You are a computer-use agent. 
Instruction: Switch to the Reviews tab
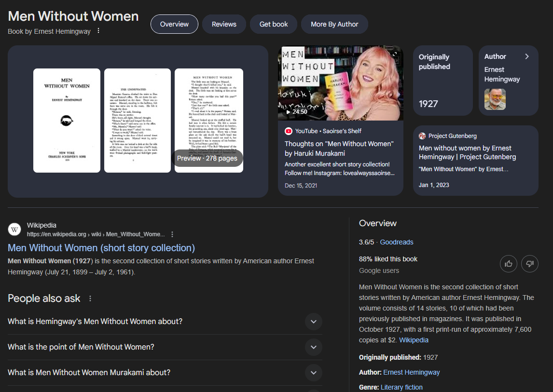pyautogui.click(x=224, y=24)
